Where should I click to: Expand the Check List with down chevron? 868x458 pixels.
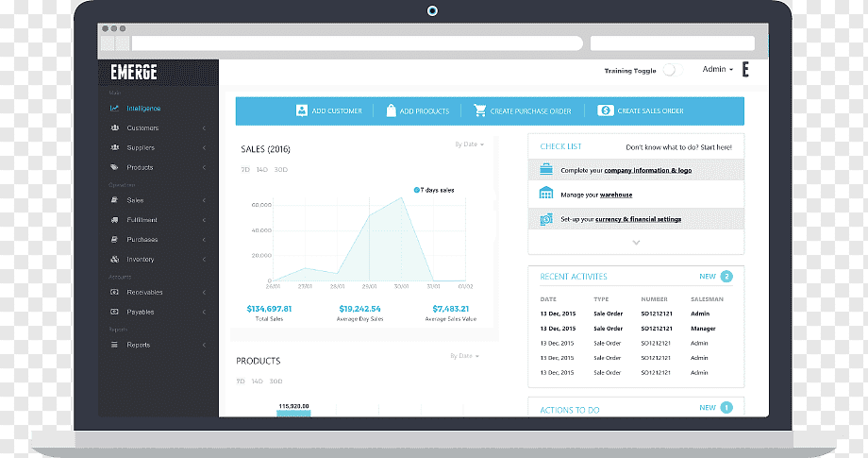point(636,243)
